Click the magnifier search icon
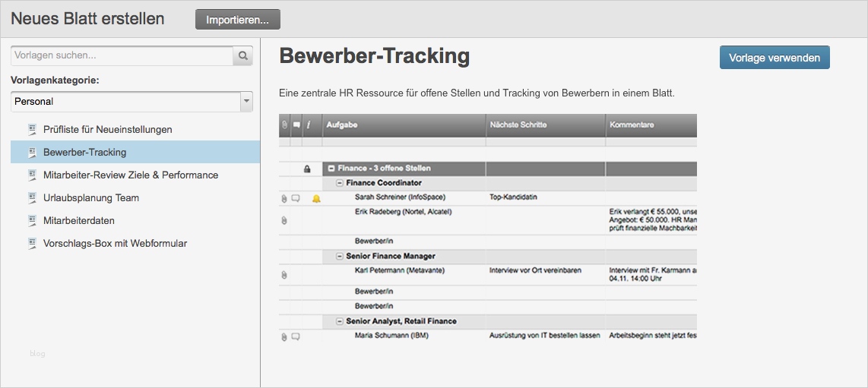 click(x=243, y=55)
